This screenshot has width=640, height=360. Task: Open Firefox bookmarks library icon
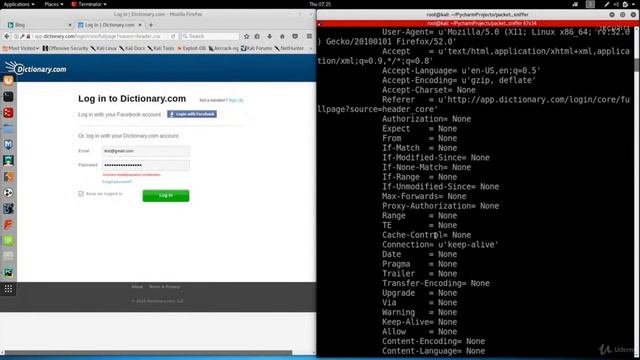257,36
